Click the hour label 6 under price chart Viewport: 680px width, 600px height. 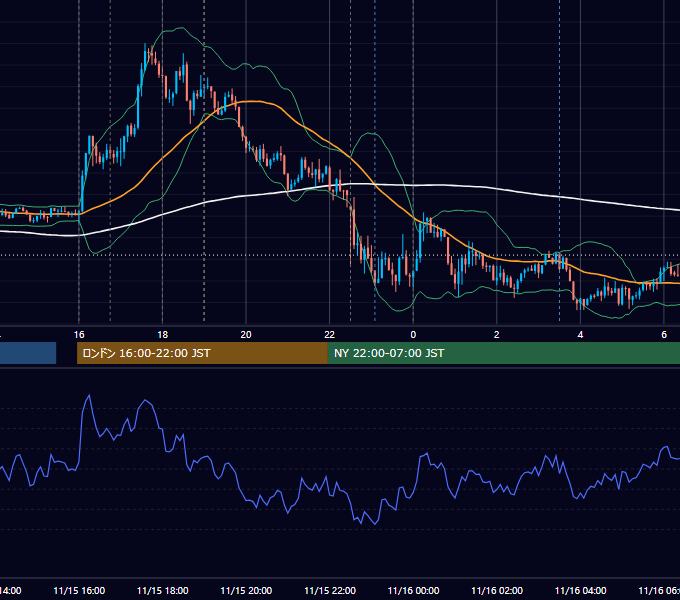664,335
